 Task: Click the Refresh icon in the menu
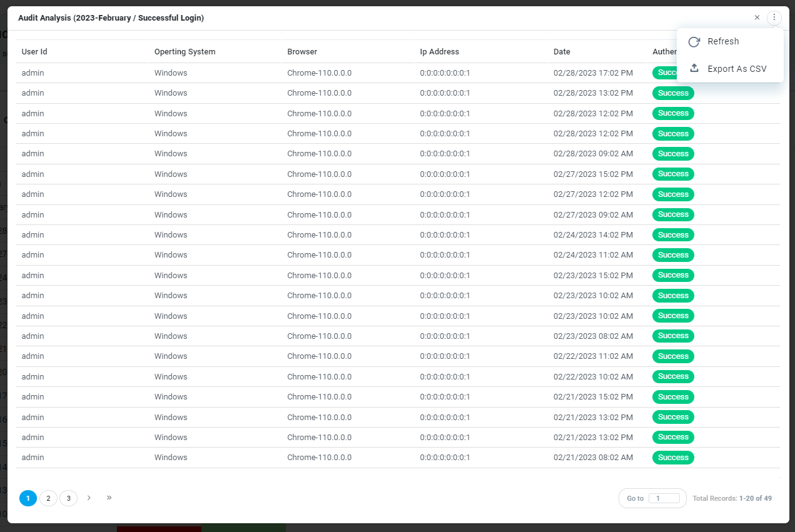pyautogui.click(x=694, y=42)
